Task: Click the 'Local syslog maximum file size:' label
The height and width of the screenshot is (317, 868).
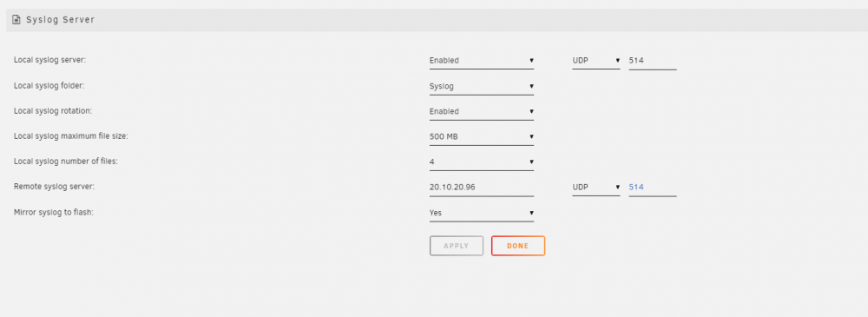Action: point(71,135)
